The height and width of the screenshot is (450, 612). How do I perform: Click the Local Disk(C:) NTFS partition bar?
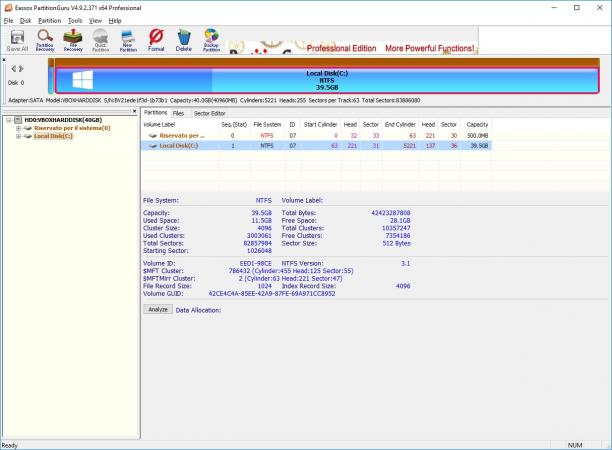pos(327,80)
